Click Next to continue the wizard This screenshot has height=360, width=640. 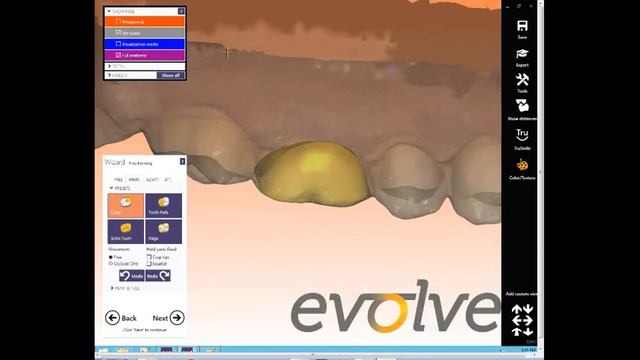168,318
